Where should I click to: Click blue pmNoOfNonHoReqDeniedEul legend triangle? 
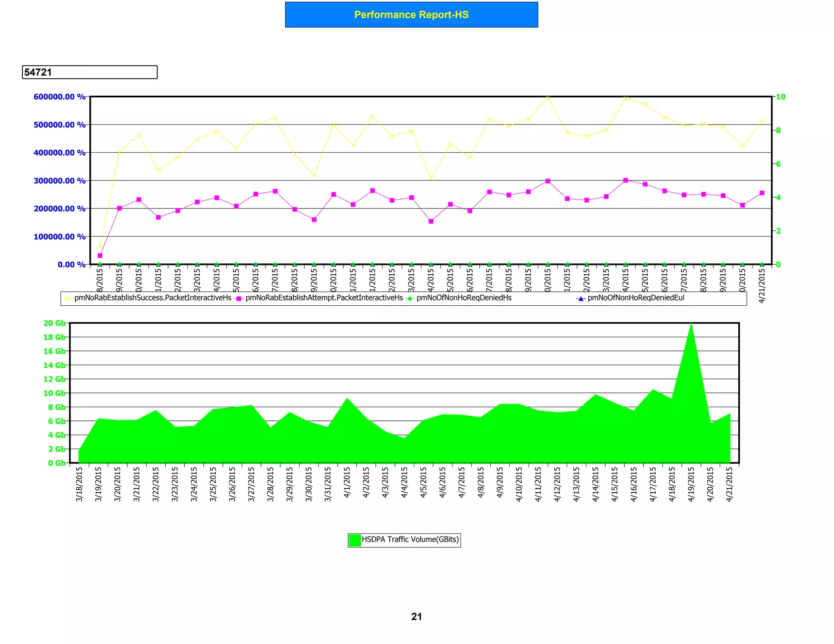[x=581, y=298]
